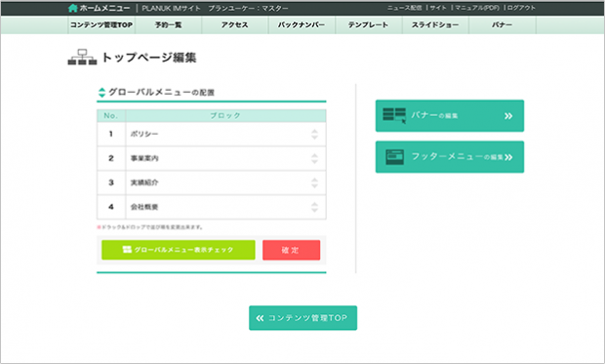Click the green グローバルメニュー表示チェック button
This screenshot has height=364, width=605.
[179, 250]
